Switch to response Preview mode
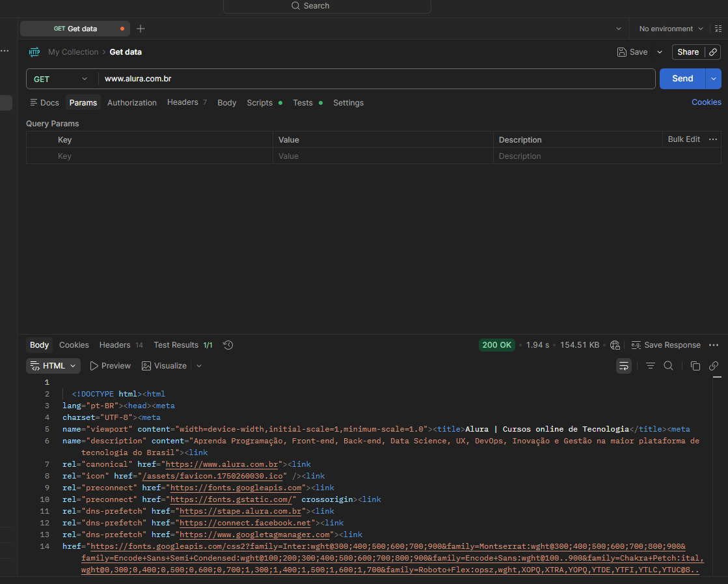Screen dimensions: 728x584 click(110, 366)
